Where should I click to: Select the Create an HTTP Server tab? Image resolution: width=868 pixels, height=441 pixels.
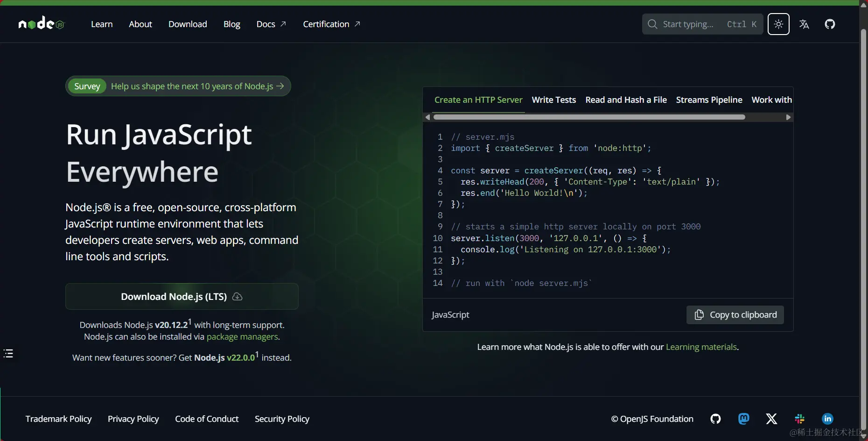(478, 100)
